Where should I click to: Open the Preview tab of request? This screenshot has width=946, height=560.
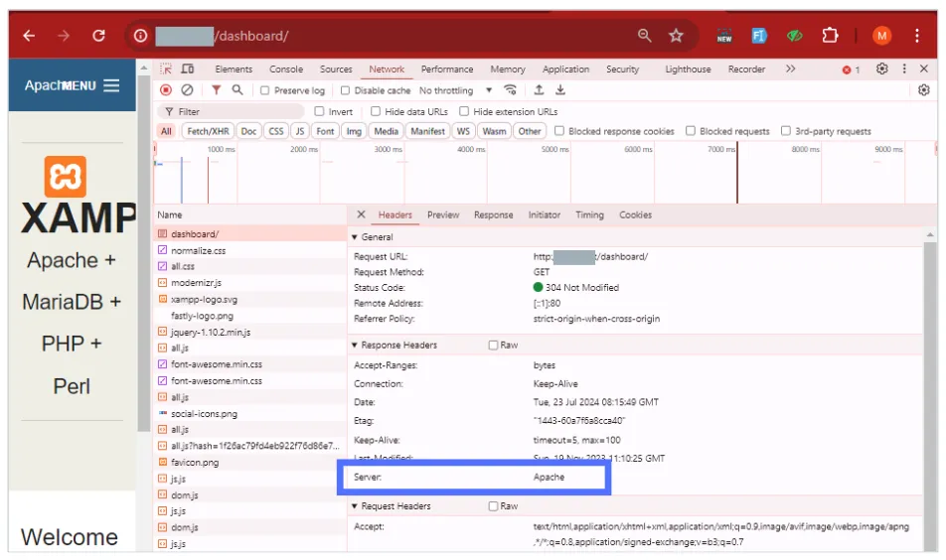(443, 215)
